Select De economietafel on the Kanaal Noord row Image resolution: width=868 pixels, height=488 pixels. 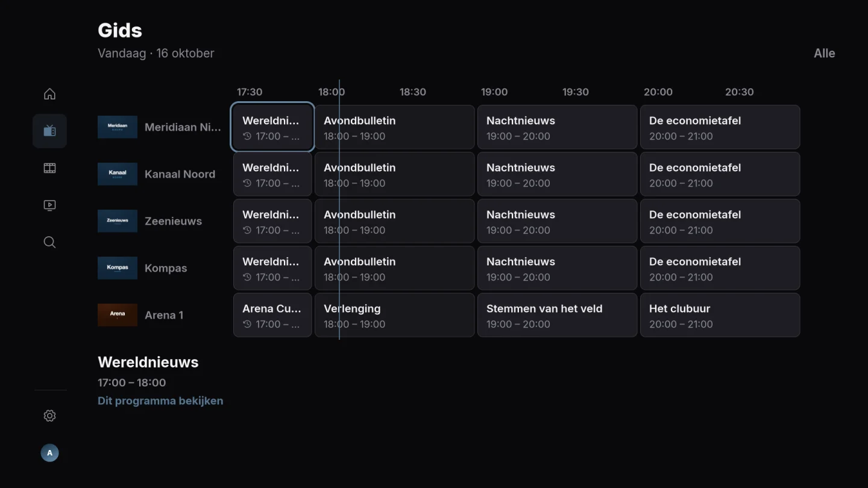coord(720,174)
